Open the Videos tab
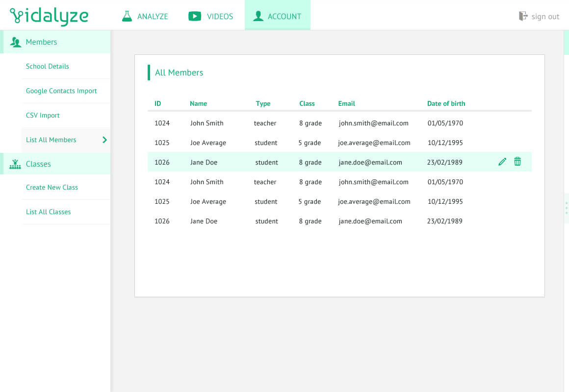The height and width of the screenshot is (392, 569). point(220,16)
